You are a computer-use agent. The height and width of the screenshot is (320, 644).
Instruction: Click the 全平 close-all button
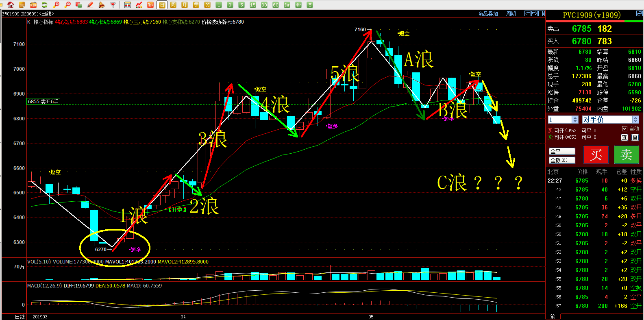561,151
